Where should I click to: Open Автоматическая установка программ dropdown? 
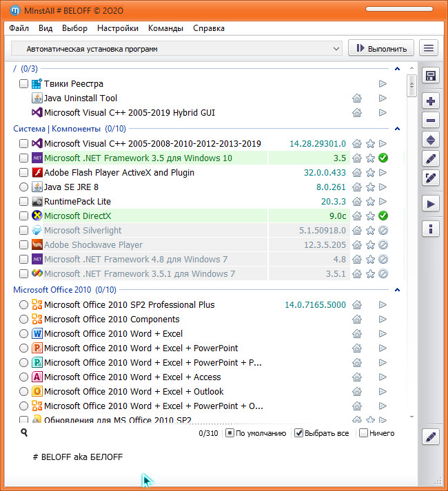pos(177,49)
